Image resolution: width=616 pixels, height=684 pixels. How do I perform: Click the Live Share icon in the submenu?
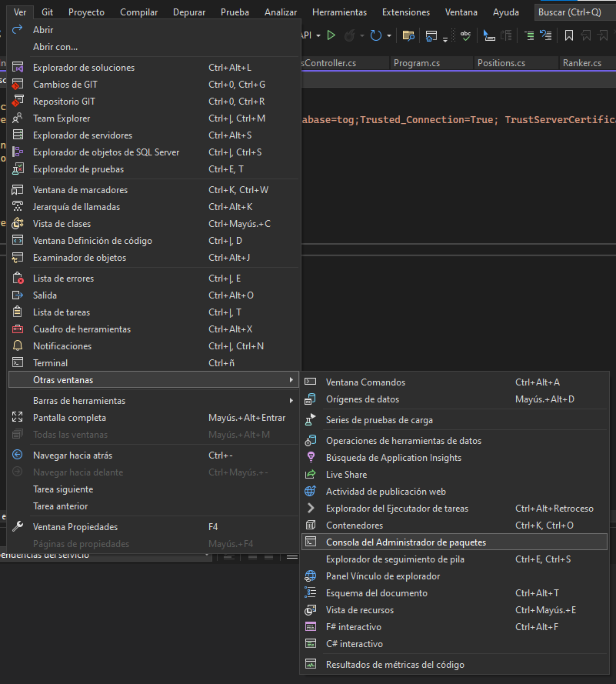[311, 474]
